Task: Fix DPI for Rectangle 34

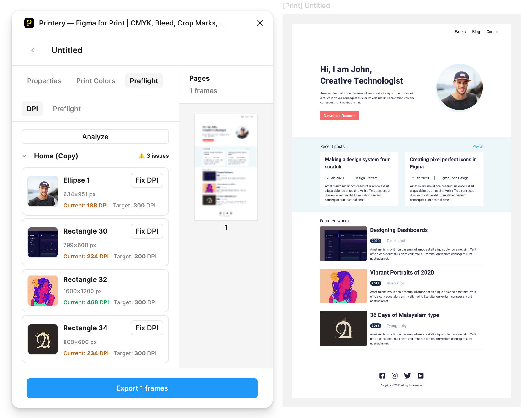Action: [x=147, y=328]
